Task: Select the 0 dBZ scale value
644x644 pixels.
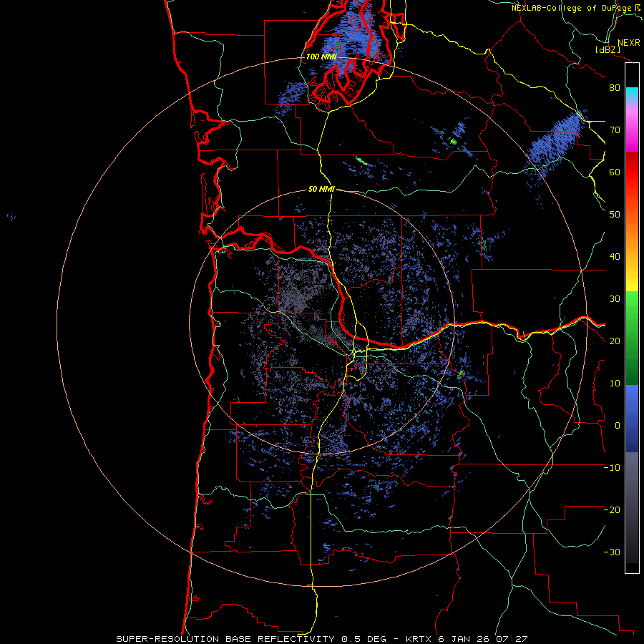Action: 618,426
